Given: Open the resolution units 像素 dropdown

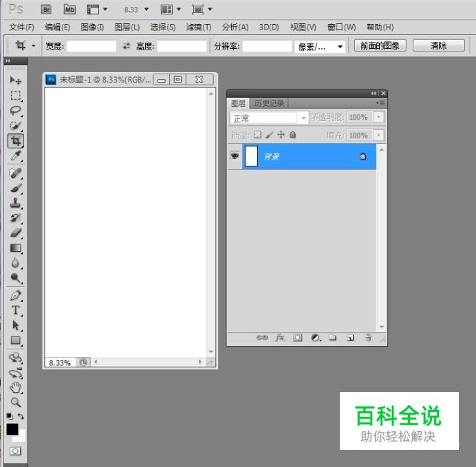Looking at the screenshot, I should (320, 47).
